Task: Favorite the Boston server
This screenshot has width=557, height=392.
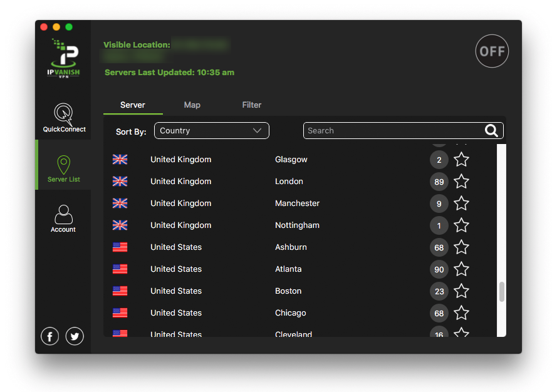Action: pos(461,291)
